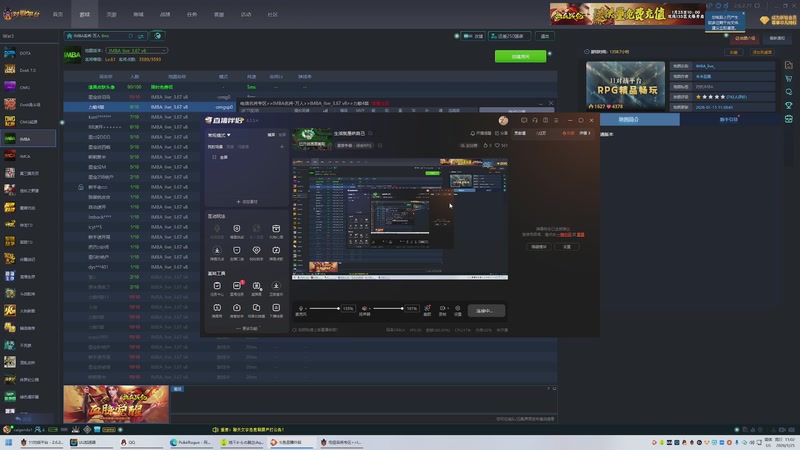
Task: Select IMBA in the game sidebar
Action: click(x=28, y=139)
